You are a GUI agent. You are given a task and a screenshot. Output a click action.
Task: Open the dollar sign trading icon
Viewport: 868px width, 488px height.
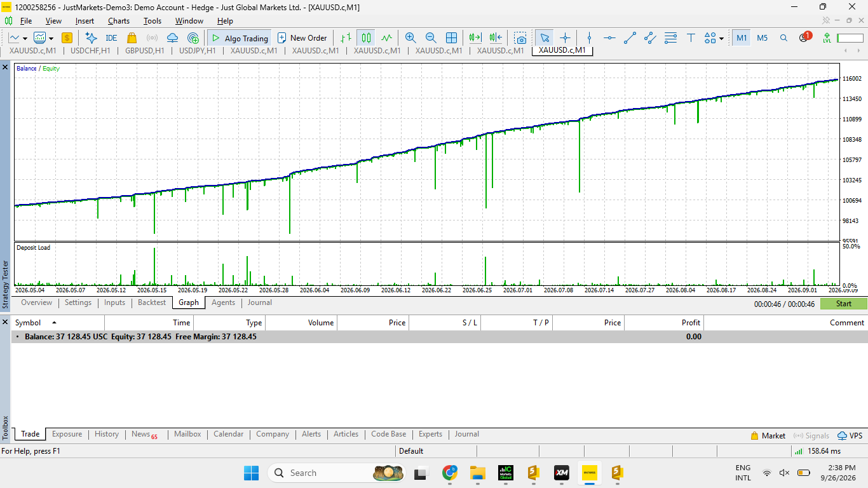[x=67, y=38]
